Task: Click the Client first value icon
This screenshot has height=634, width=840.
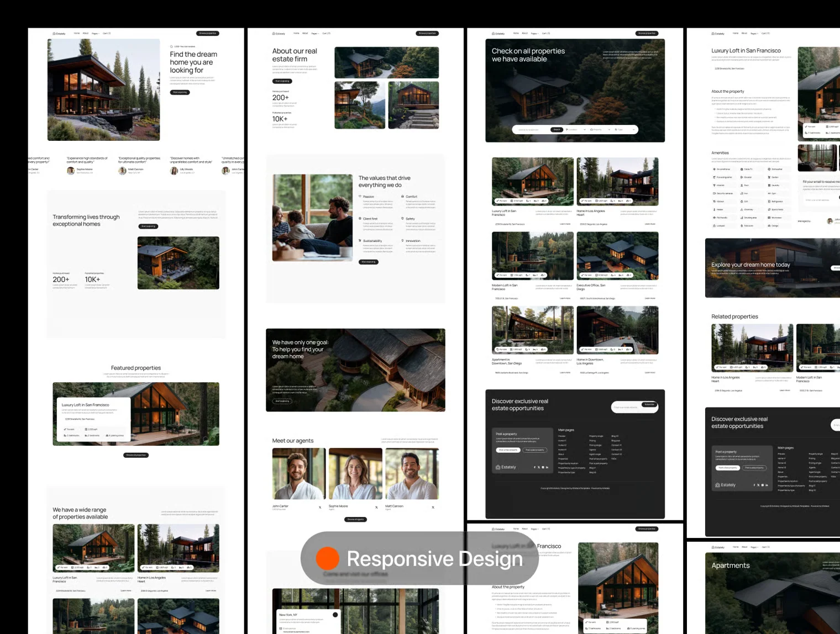Action: pos(360,219)
